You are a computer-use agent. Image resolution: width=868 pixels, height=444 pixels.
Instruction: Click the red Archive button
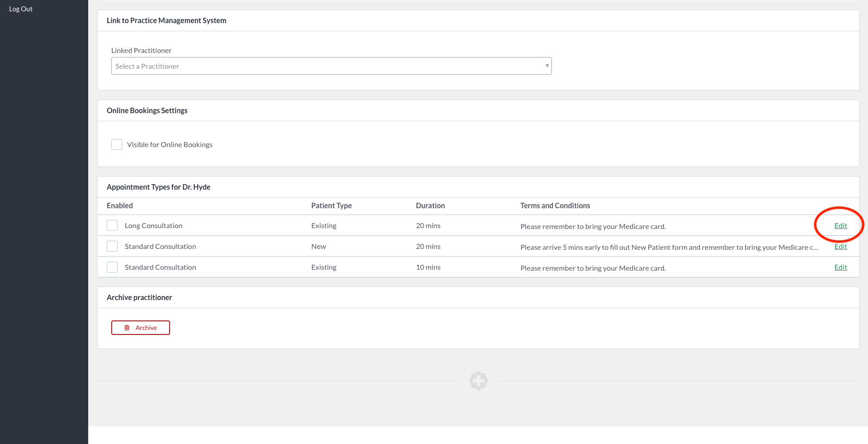[141, 328]
